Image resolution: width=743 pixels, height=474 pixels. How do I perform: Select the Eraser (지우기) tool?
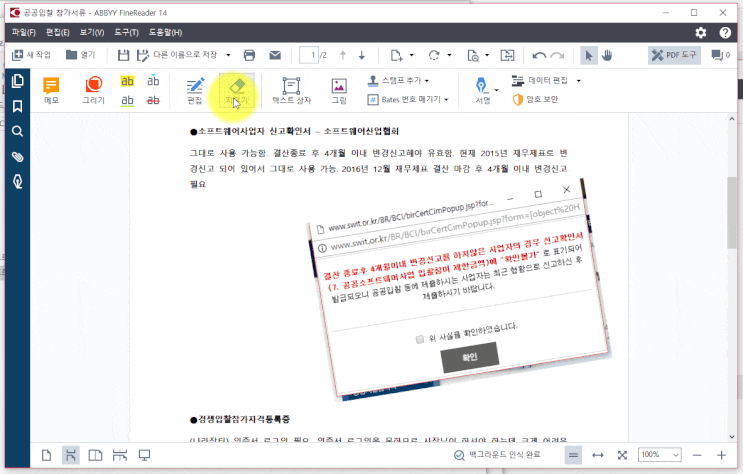tap(236, 90)
